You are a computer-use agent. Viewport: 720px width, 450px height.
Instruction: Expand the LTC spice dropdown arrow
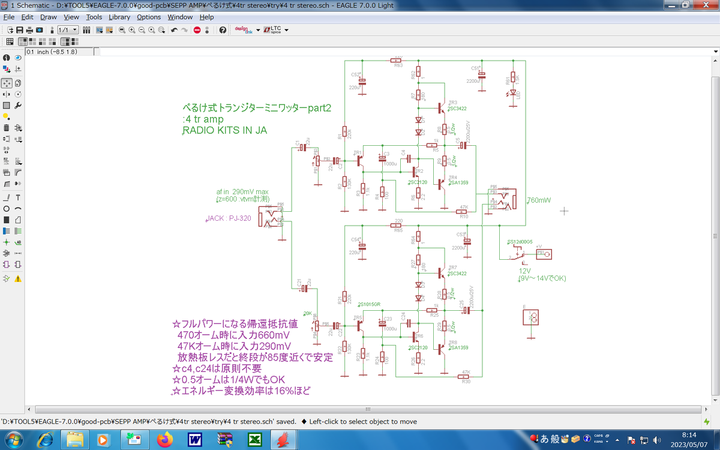click(x=287, y=30)
